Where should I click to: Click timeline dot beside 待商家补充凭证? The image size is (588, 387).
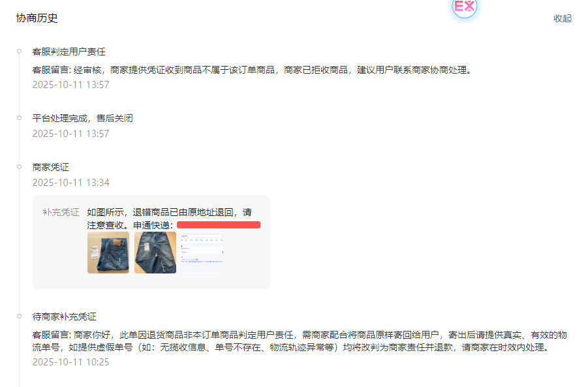pos(19,316)
